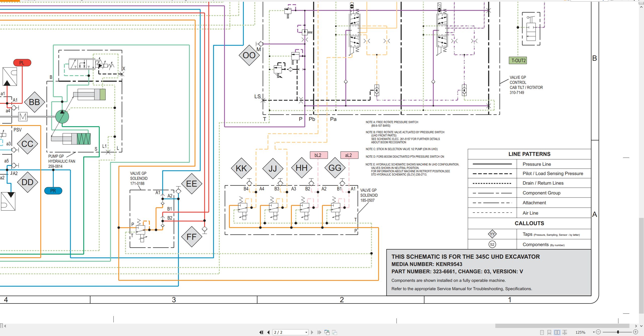644x336 pixels.
Task: Click the green T-OUT2 label
Action: pyautogui.click(x=518, y=60)
